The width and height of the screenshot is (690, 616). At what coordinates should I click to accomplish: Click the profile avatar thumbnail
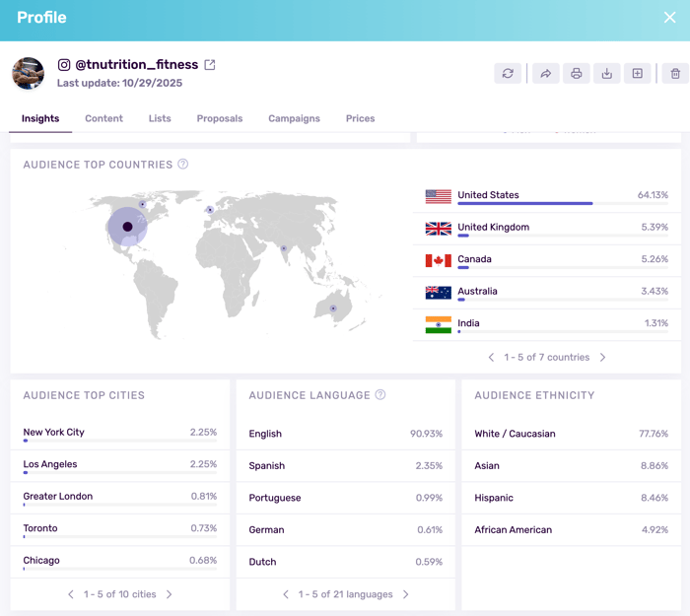coord(29,74)
